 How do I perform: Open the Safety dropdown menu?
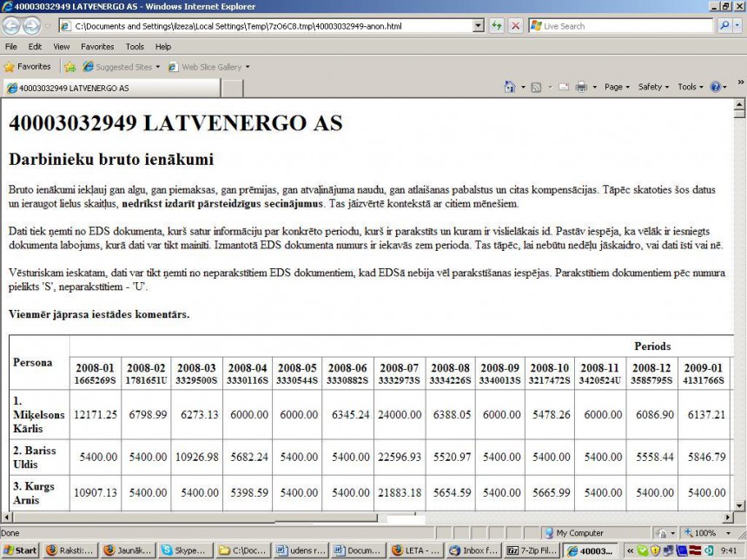point(653,87)
